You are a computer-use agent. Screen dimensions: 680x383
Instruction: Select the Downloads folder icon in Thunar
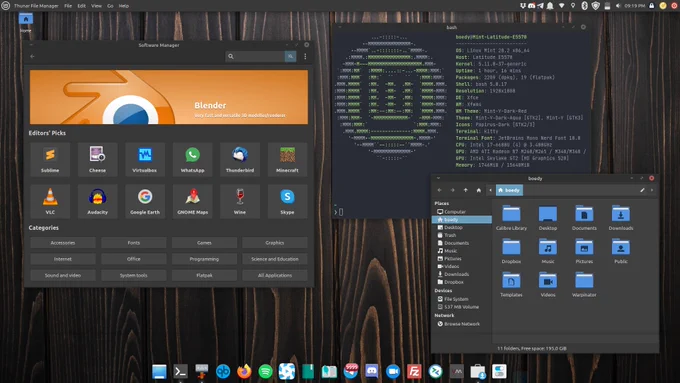click(621, 214)
